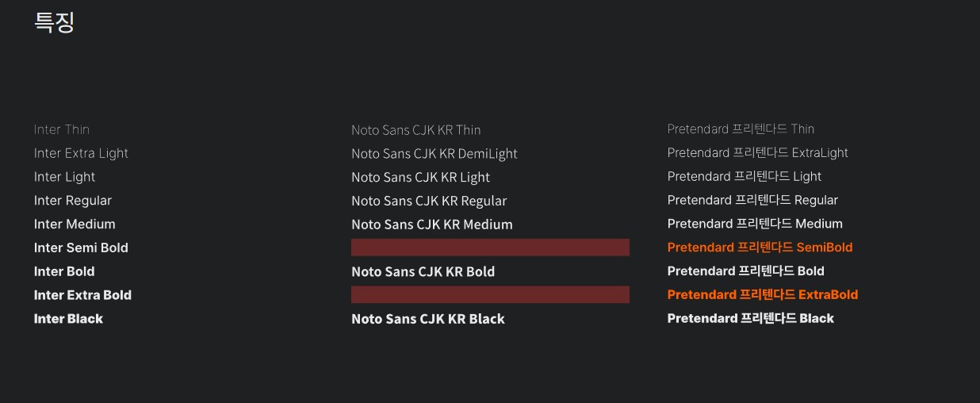Click Pretendard 프리텐다드 Regular text

click(x=752, y=201)
